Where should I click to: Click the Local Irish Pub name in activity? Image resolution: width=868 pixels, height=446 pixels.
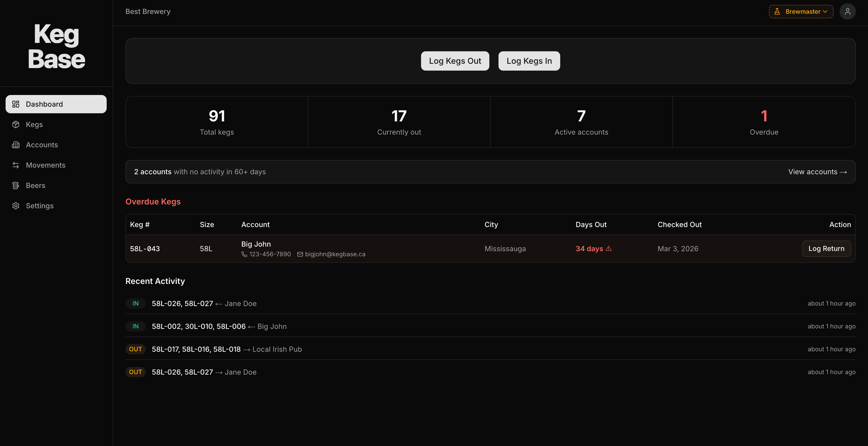[x=277, y=349]
